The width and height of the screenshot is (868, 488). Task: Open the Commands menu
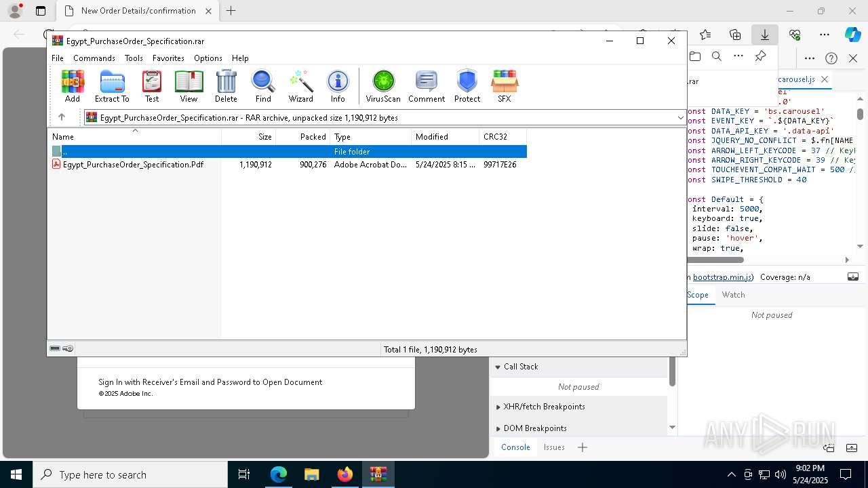(94, 58)
